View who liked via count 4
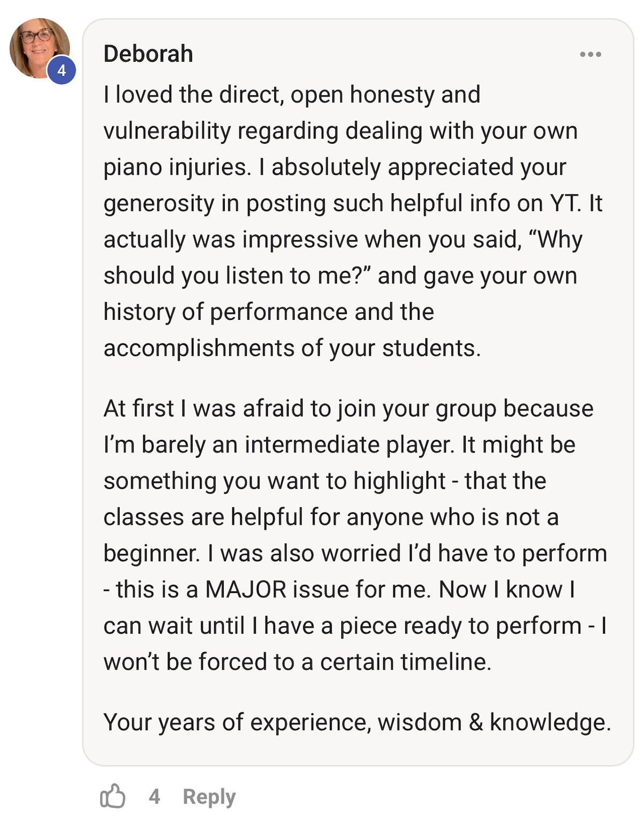The image size is (644, 834). pos(155,796)
